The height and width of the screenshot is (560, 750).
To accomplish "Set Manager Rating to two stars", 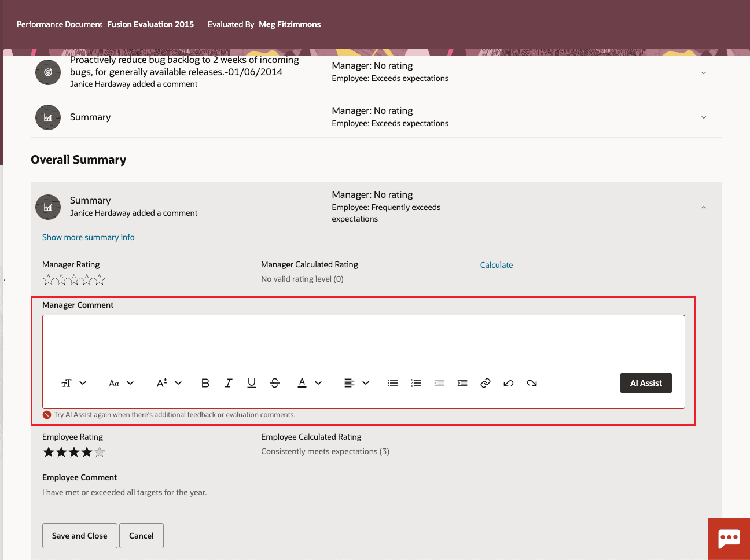I will click(x=61, y=280).
